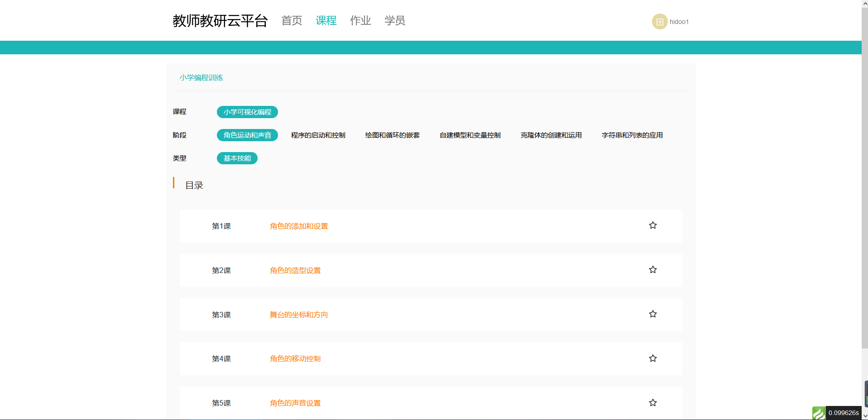868x420 pixels.
Task: Select the 程序的启动和控制 stage filter
Action: 318,135
